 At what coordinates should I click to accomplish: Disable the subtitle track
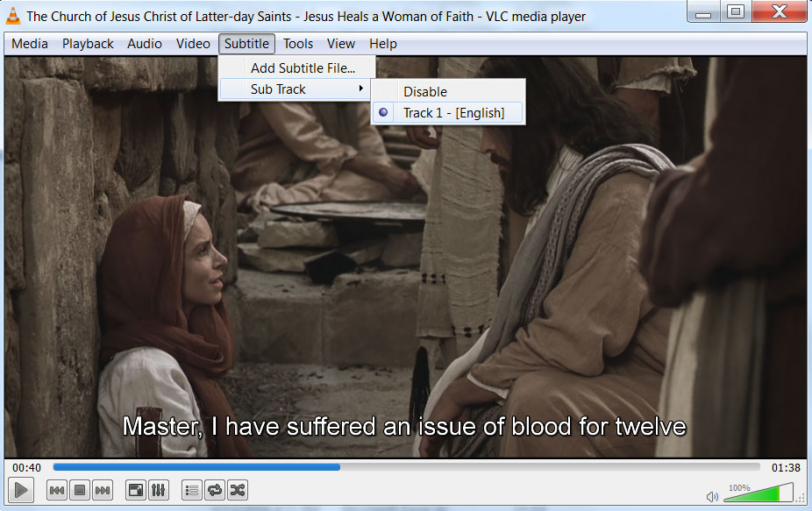click(424, 91)
